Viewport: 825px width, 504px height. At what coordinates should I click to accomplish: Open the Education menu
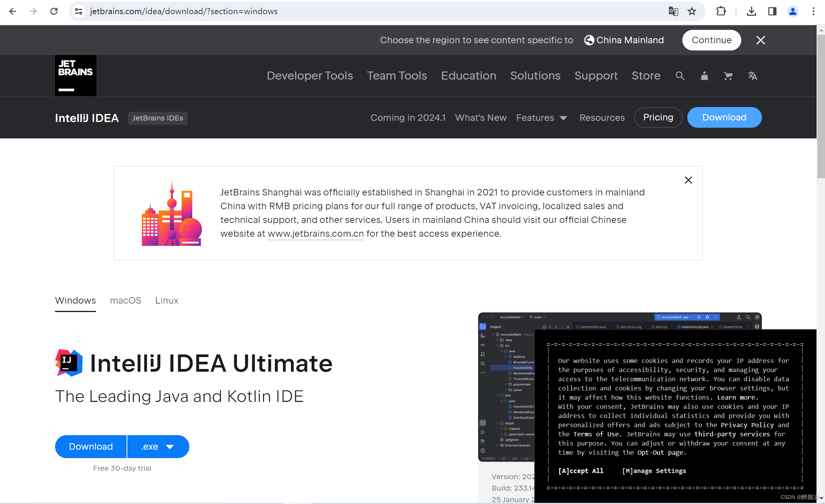[469, 76]
